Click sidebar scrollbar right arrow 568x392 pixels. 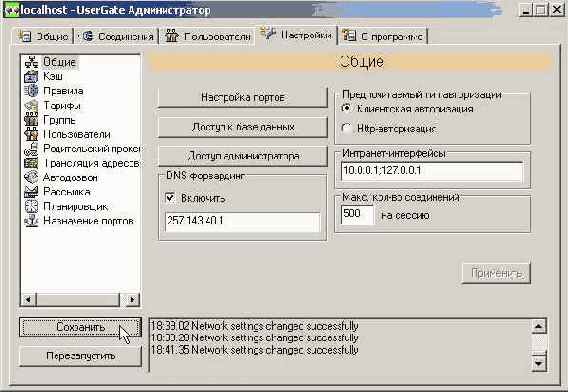(132, 299)
